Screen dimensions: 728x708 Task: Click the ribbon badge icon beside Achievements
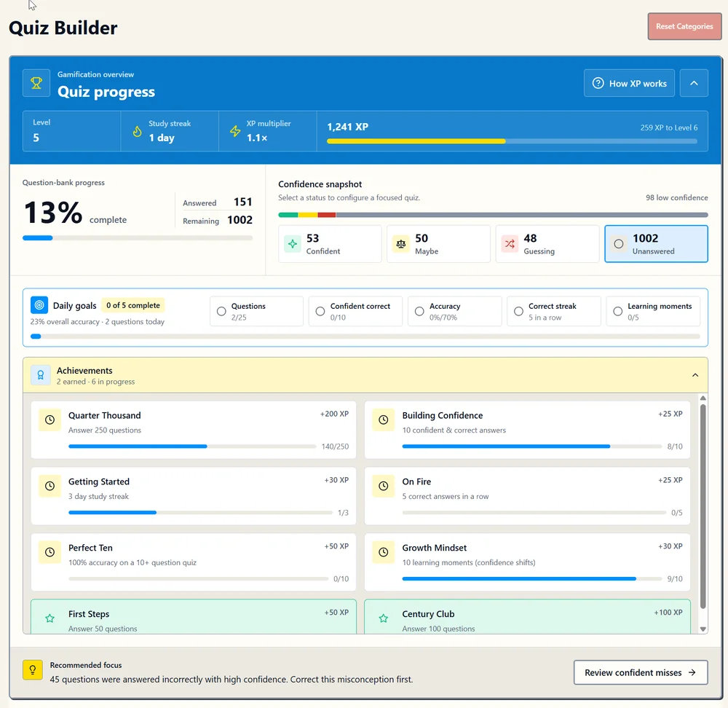40,375
